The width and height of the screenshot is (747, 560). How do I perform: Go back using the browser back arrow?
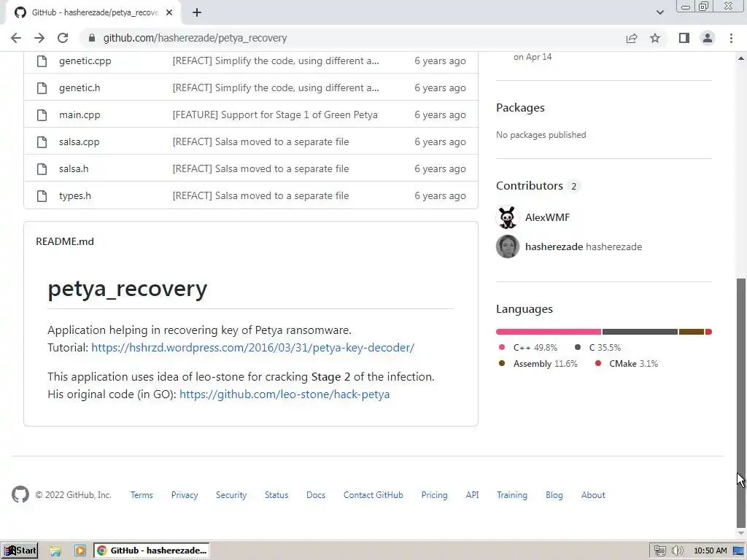16,38
